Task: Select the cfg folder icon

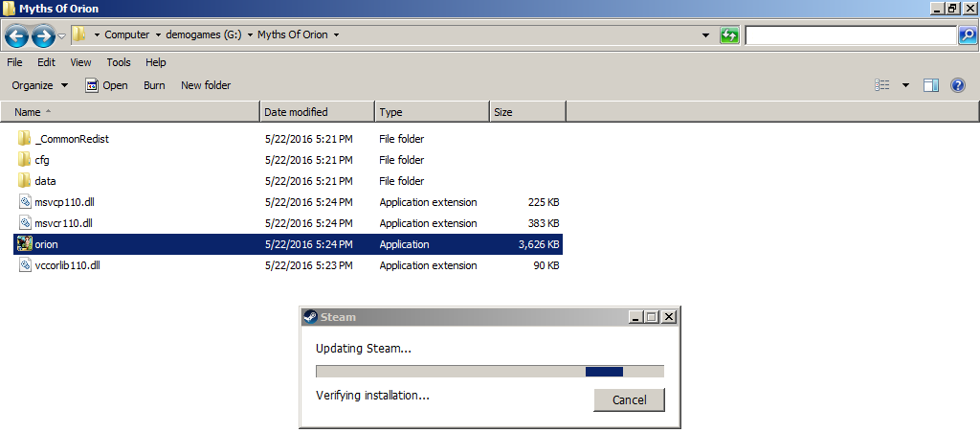Action: point(24,160)
